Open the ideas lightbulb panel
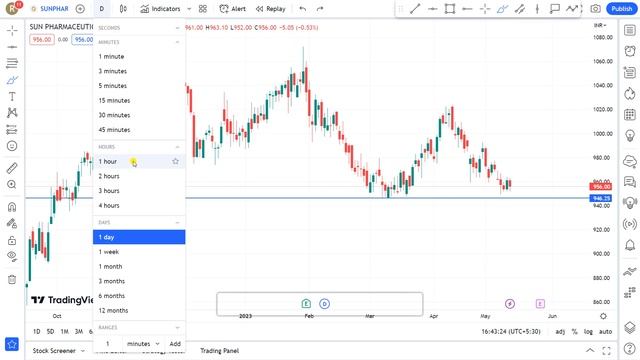 click(x=630, y=136)
